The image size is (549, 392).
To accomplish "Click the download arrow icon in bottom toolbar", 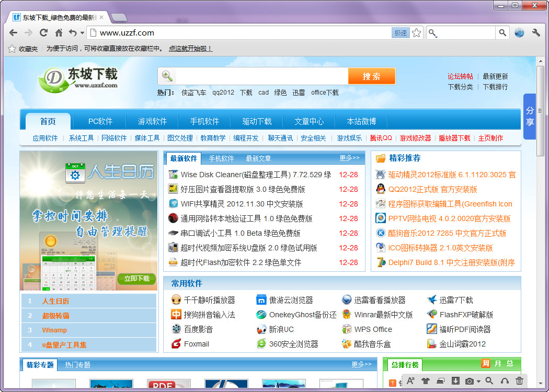I will click(x=455, y=381).
